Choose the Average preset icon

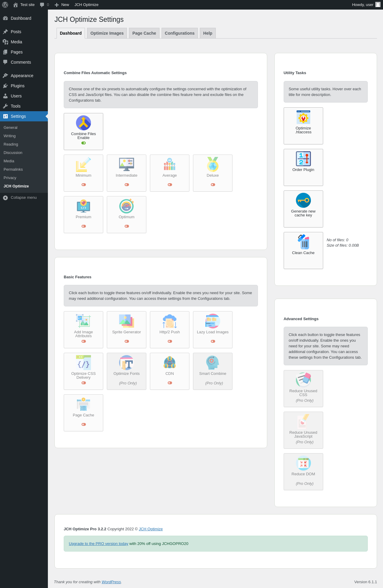pos(170,164)
